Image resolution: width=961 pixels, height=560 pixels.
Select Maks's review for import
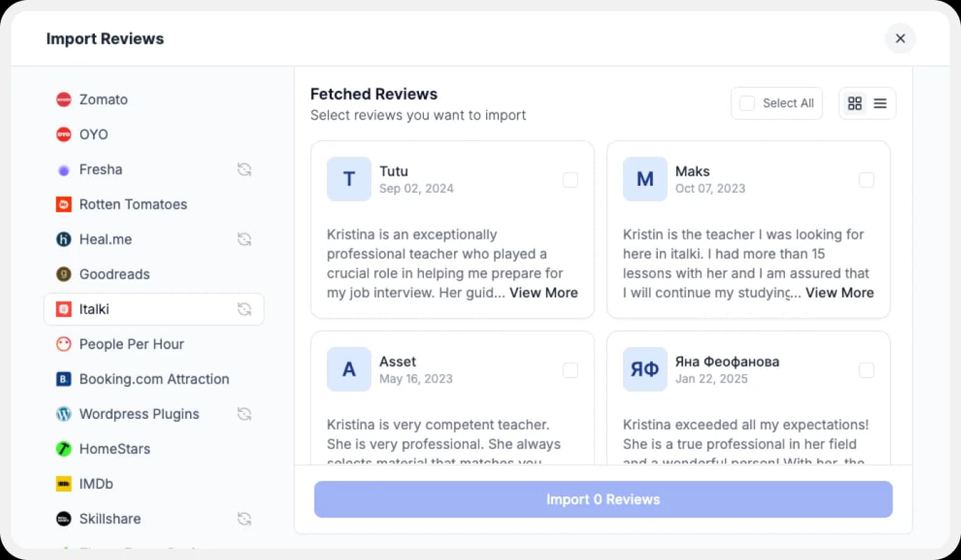click(866, 179)
